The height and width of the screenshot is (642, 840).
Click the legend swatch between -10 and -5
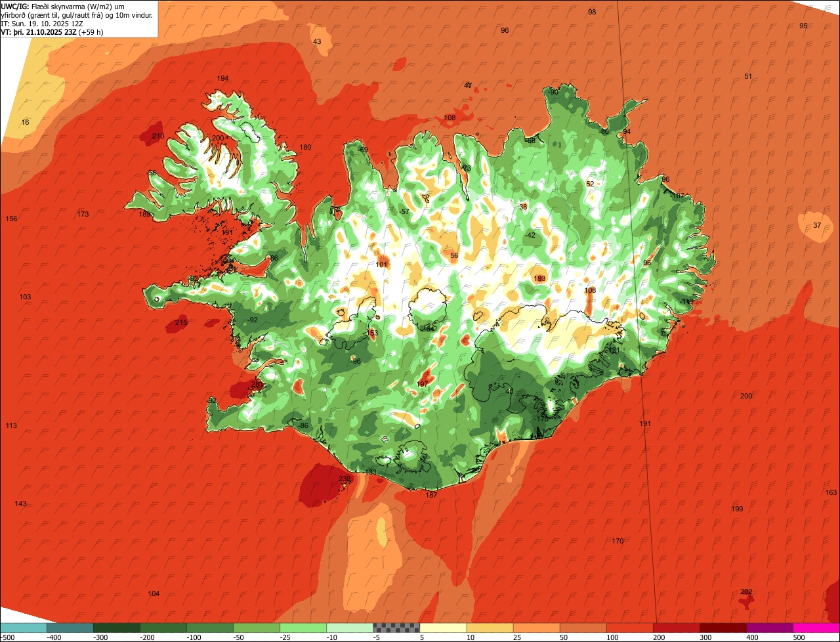click(350, 628)
